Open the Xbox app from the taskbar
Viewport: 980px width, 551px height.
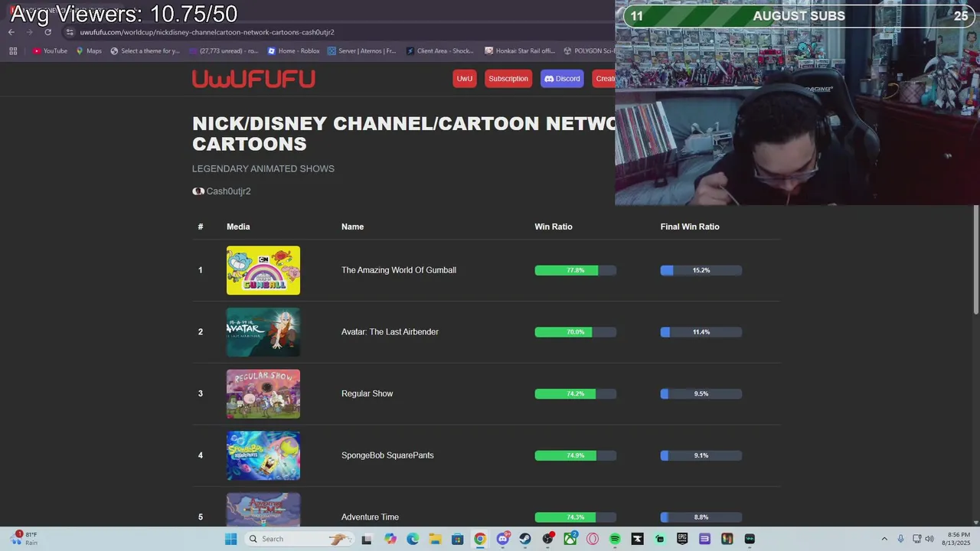[570, 539]
